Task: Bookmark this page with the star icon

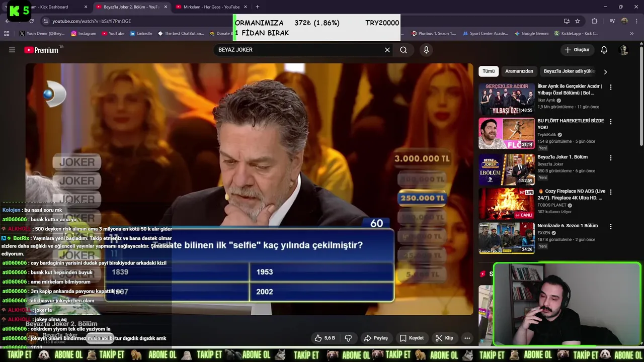Action: [578, 21]
